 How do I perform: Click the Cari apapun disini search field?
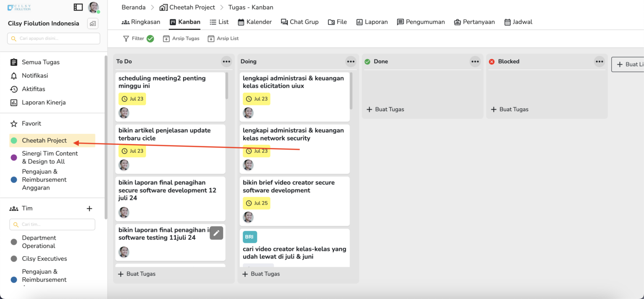click(54, 39)
